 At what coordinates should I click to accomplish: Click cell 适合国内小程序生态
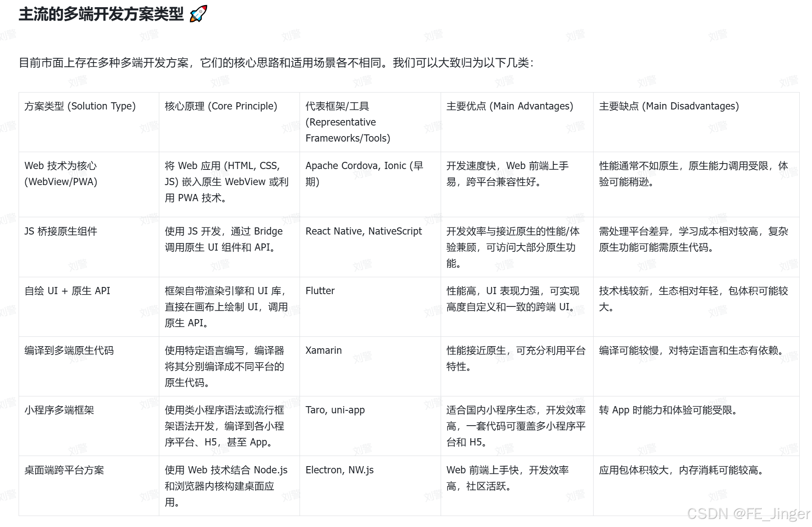click(517, 426)
